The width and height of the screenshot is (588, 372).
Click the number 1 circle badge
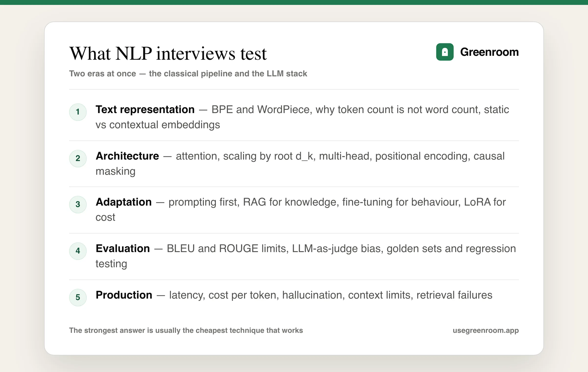coord(78,112)
